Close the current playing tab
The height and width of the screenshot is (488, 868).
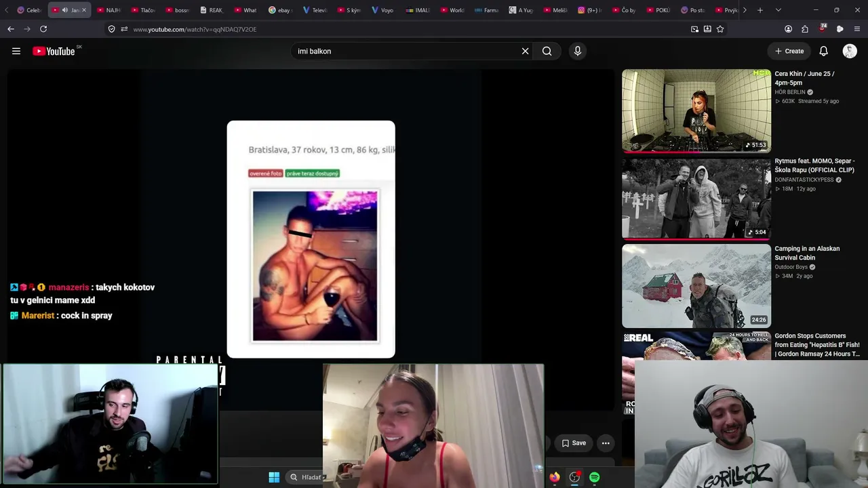pos(84,10)
